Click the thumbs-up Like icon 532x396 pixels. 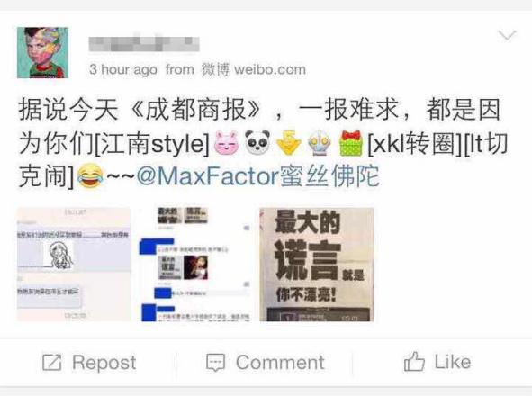(414, 362)
